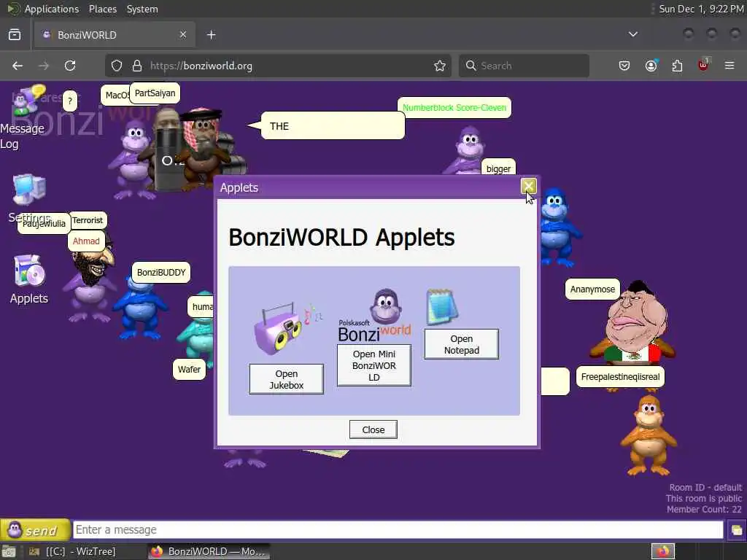The image size is (747, 560).
Task: Open the Jukebox applet
Action: click(286, 379)
